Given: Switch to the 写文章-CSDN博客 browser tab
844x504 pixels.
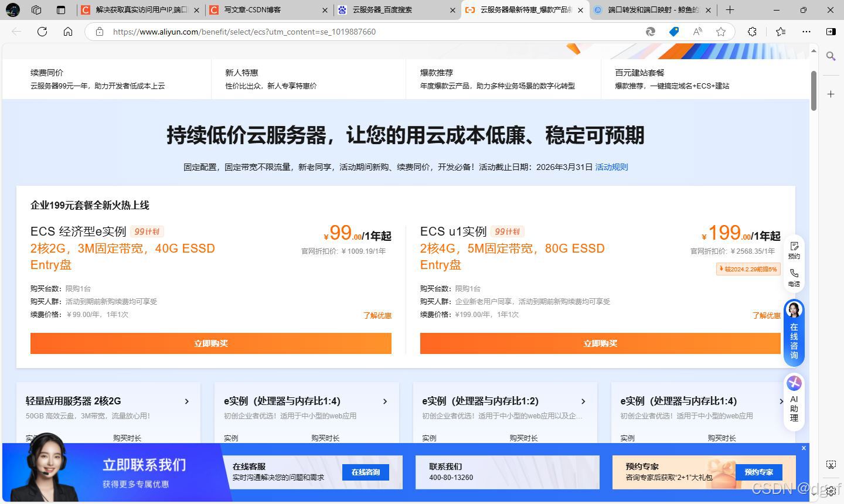Looking at the screenshot, I should [252, 10].
